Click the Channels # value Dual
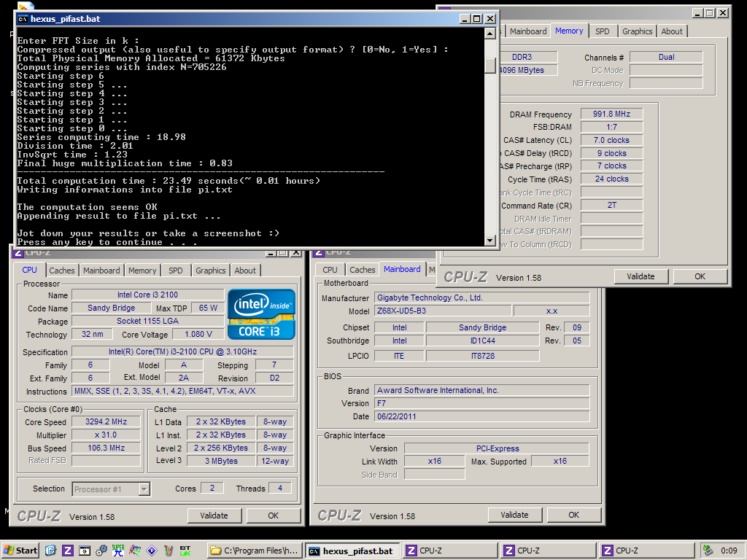The width and height of the screenshot is (747, 560). point(666,57)
